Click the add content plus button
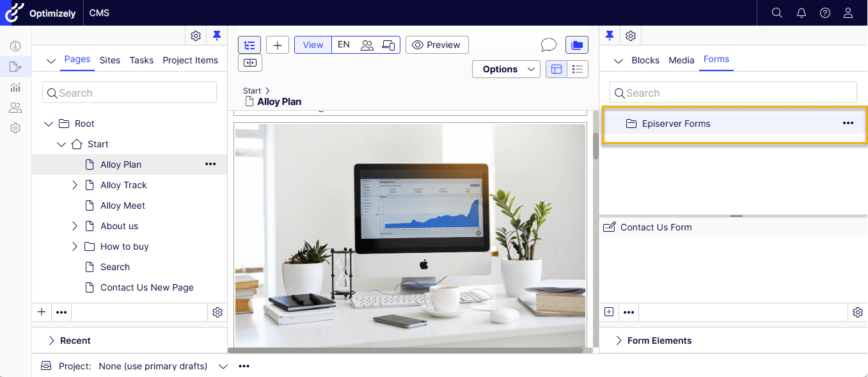This screenshot has width=868, height=377. click(x=277, y=45)
